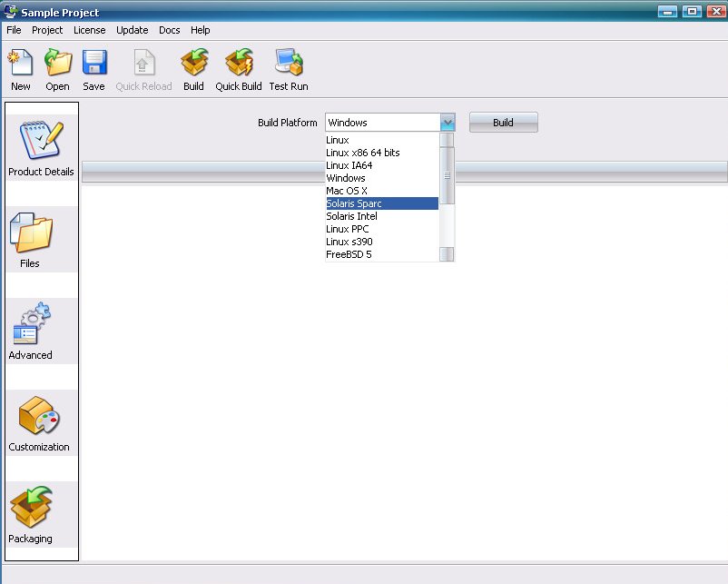
Task: Click the platform list scroll-up arrow
Action: (447, 140)
